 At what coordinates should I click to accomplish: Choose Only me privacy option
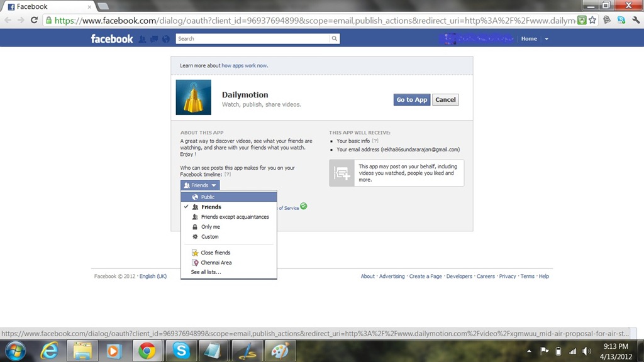pos(210,227)
